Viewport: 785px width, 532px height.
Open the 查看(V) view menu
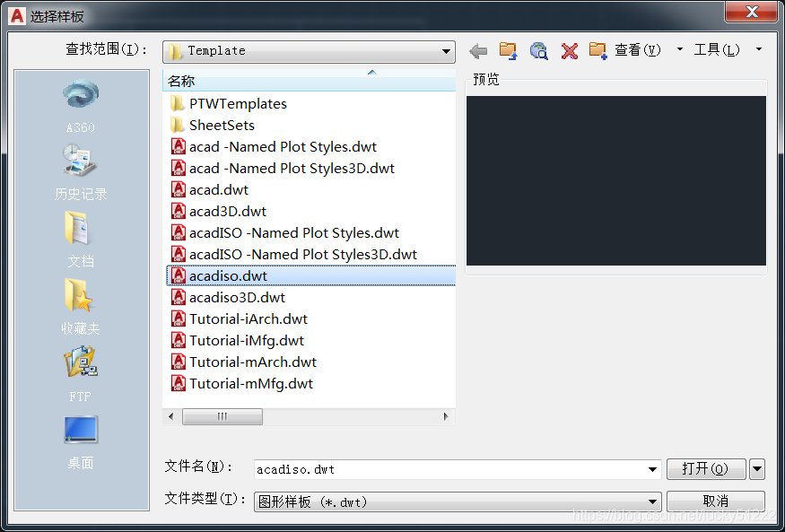637,50
